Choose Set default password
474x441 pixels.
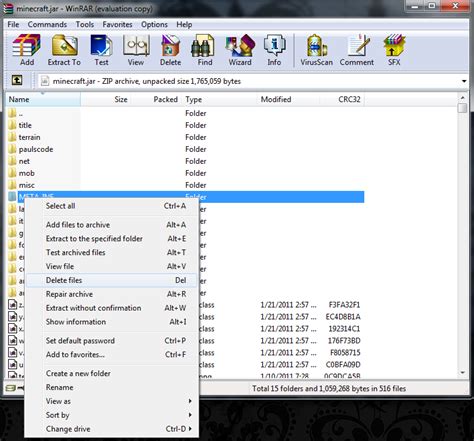click(112, 341)
